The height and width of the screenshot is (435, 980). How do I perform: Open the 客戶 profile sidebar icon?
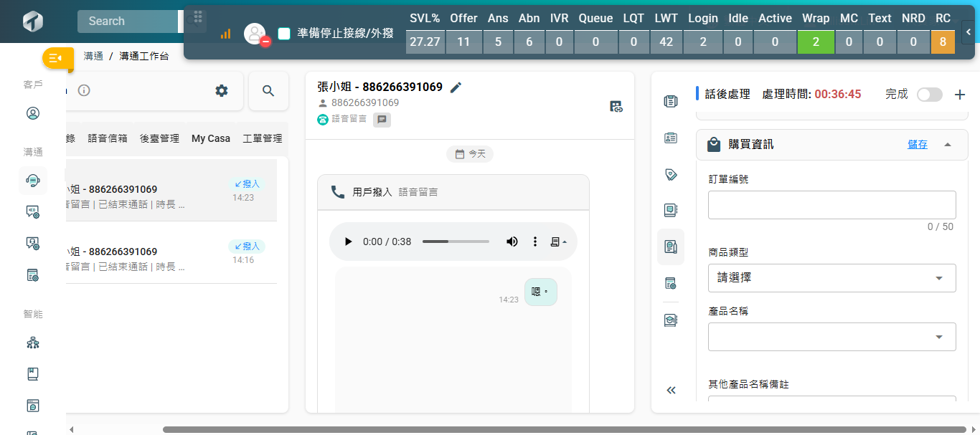point(32,113)
